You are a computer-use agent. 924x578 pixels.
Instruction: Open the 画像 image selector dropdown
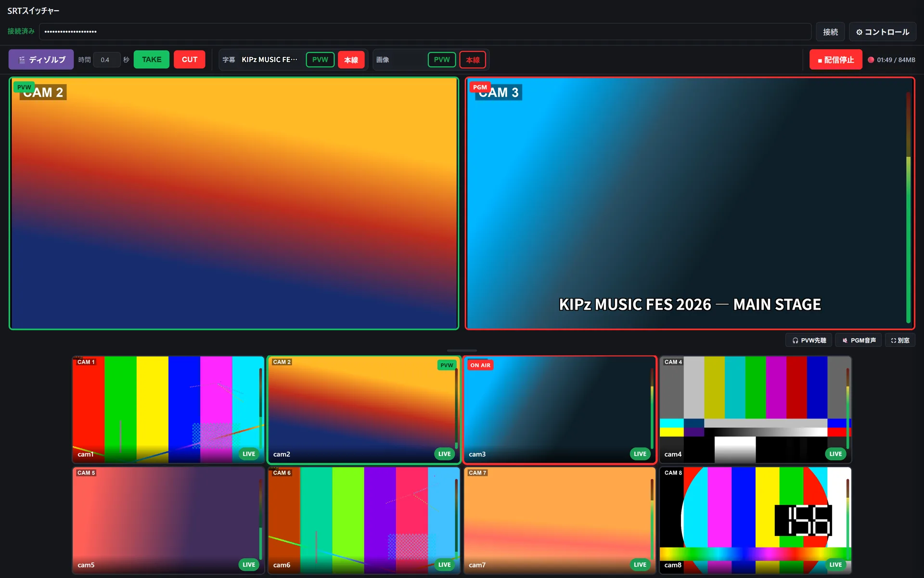408,60
